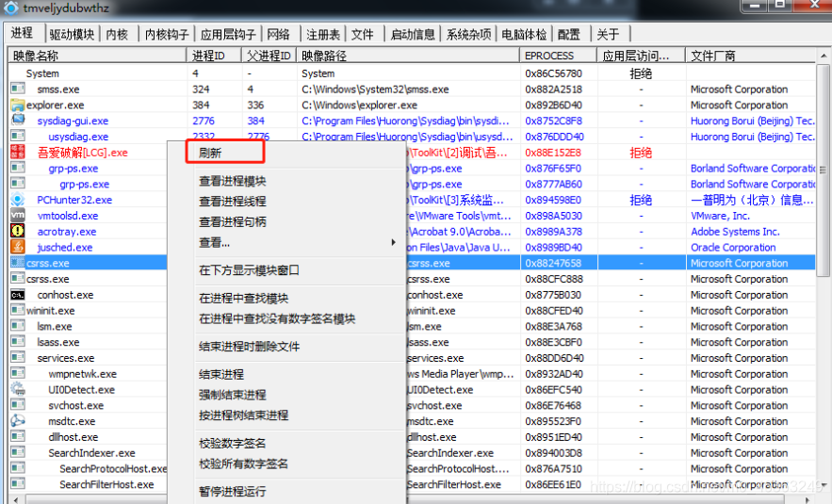Sort by 进程ID column header

[x=215, y=56]
